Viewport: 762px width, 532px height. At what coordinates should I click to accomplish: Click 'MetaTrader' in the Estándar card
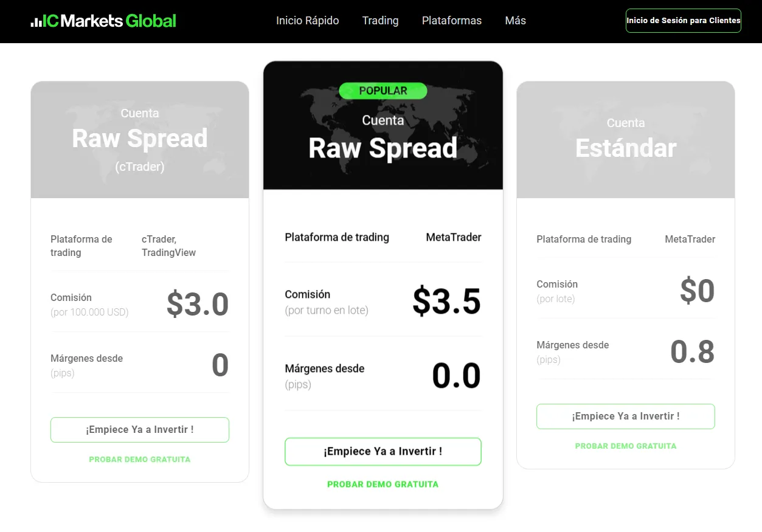pyautogui.click(x=690, y=239)
